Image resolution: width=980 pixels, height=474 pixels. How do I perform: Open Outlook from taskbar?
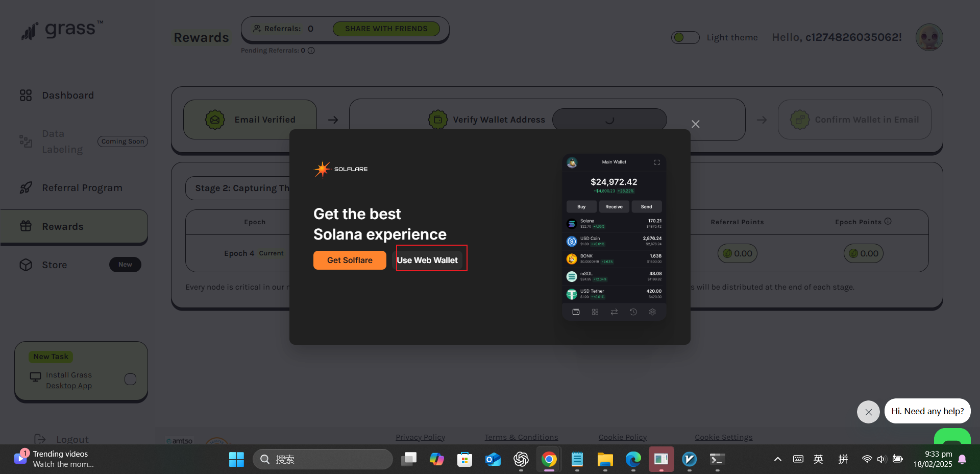coord(493,459)
